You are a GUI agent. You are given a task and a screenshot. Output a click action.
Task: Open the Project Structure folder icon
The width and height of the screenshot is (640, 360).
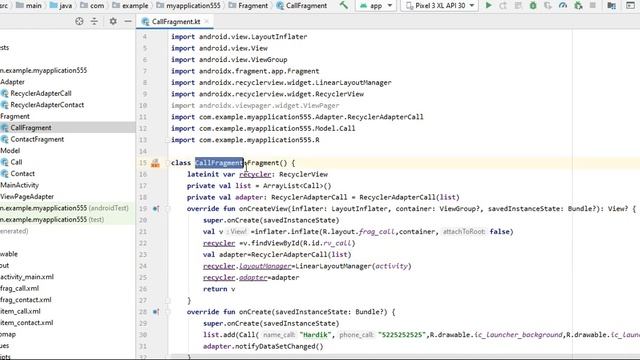611,6
